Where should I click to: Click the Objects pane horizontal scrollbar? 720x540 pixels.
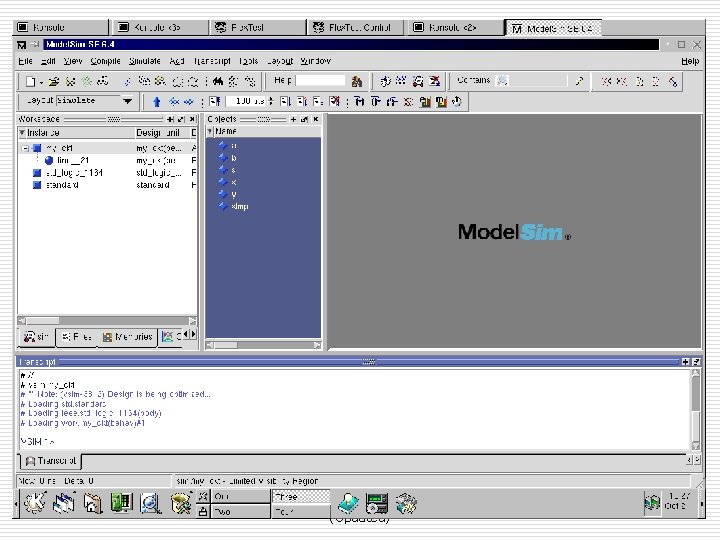263,345
